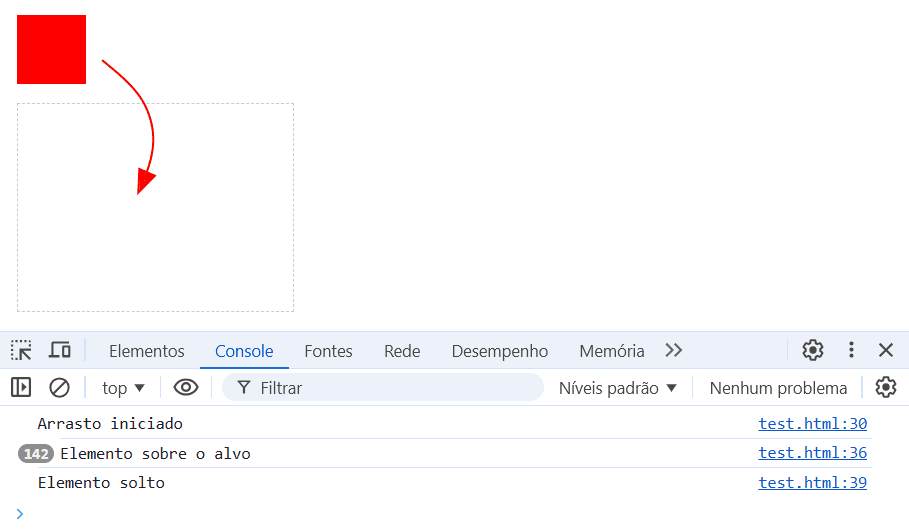
Task: Open the test.html:39 source link
Action: (x=812, y=483)
